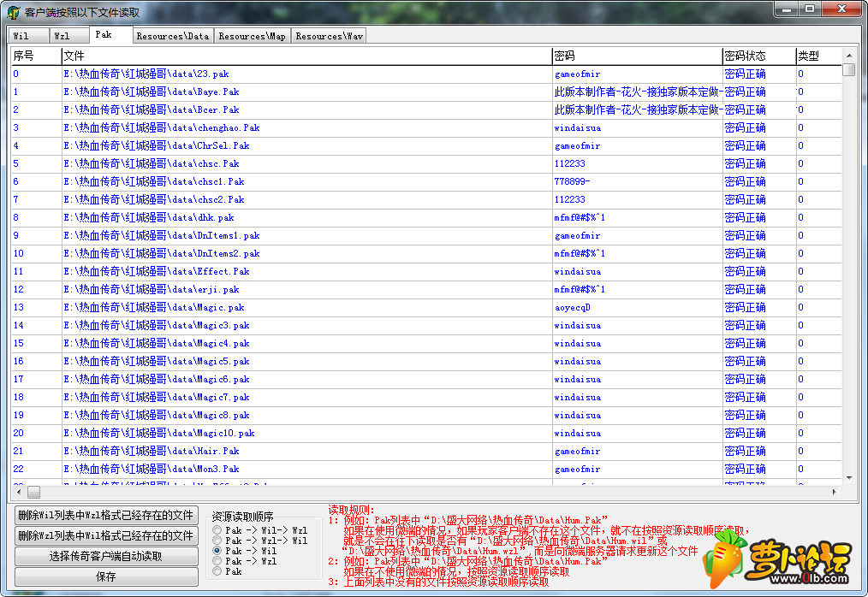
Task: Select row with file chsc.Pak
Action: (x=426, y=163)
